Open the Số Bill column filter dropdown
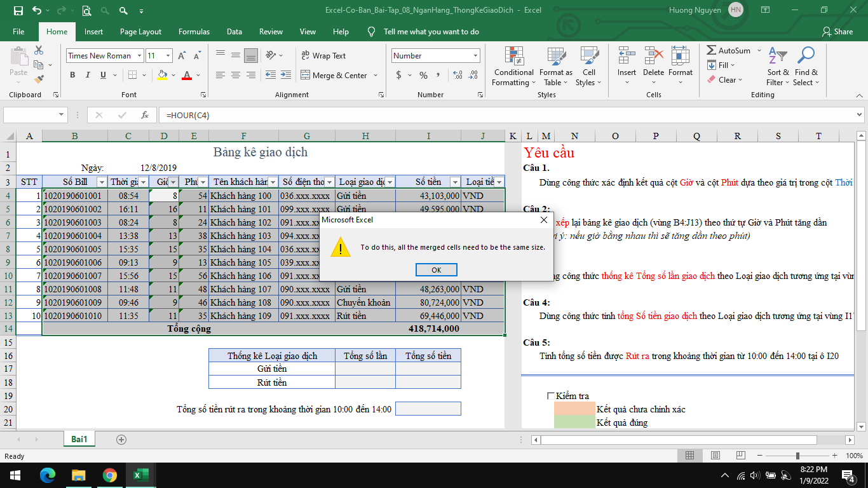Viewport: 868px width, 488px height. (101, 182)
